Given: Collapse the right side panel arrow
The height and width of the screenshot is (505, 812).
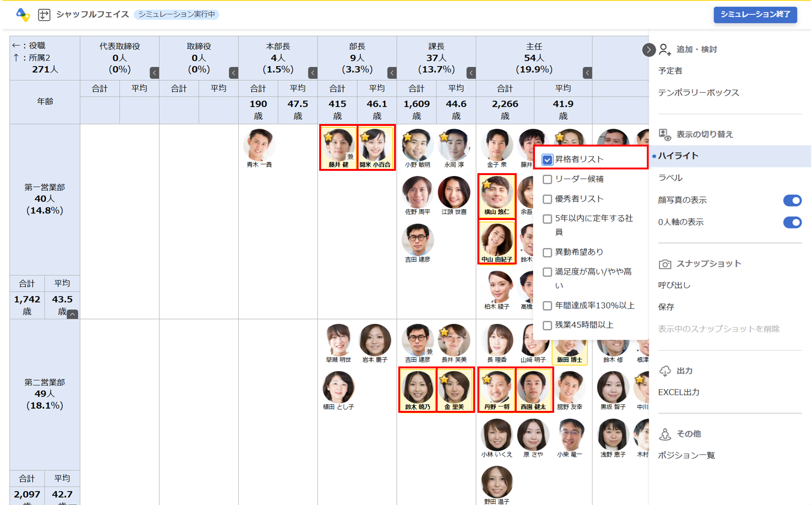Looking at the screenshot, I should (648, 50).
